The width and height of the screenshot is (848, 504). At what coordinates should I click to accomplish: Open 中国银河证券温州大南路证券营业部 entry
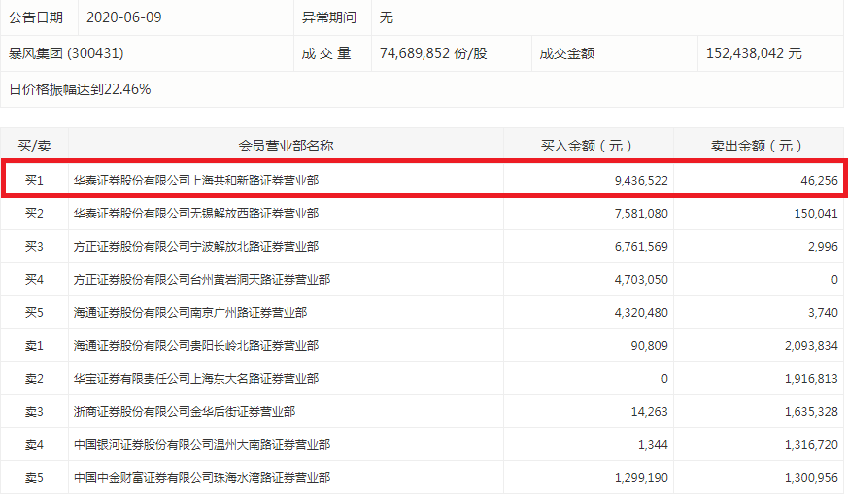pyautogui.click(x=202, y=445)
